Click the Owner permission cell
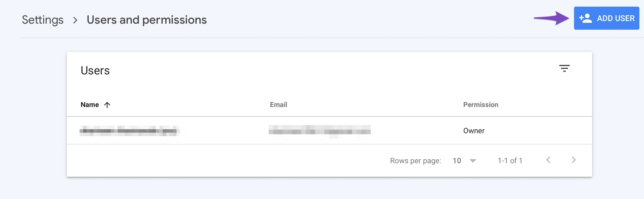This screenshot has width=644, height=199. pyautogui.click(x=474, y=131)
